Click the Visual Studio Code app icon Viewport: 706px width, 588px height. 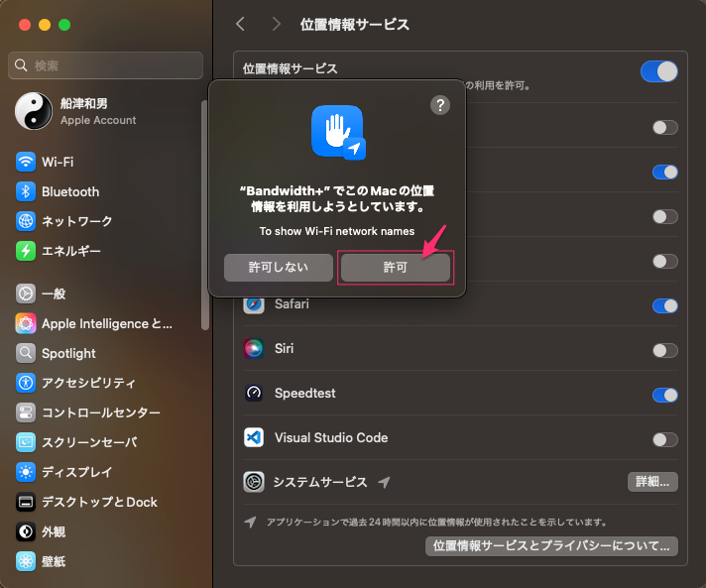pyautogui.click(x=255, y=438)
